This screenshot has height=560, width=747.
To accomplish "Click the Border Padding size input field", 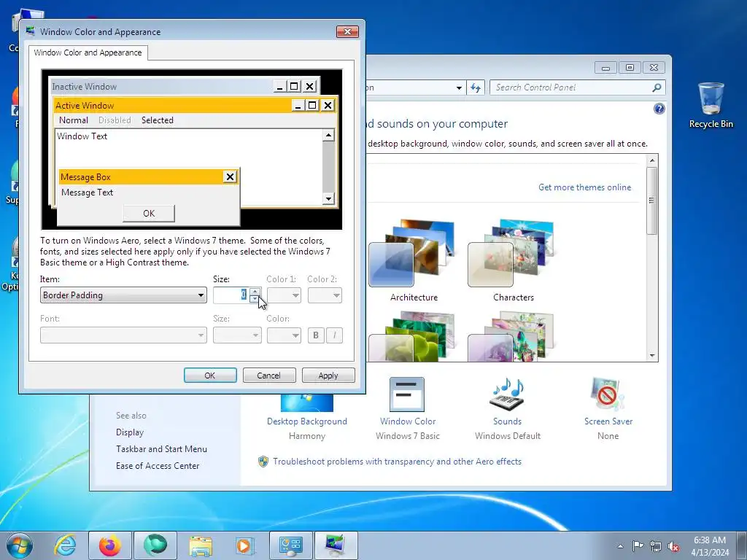I will [231, 295].
